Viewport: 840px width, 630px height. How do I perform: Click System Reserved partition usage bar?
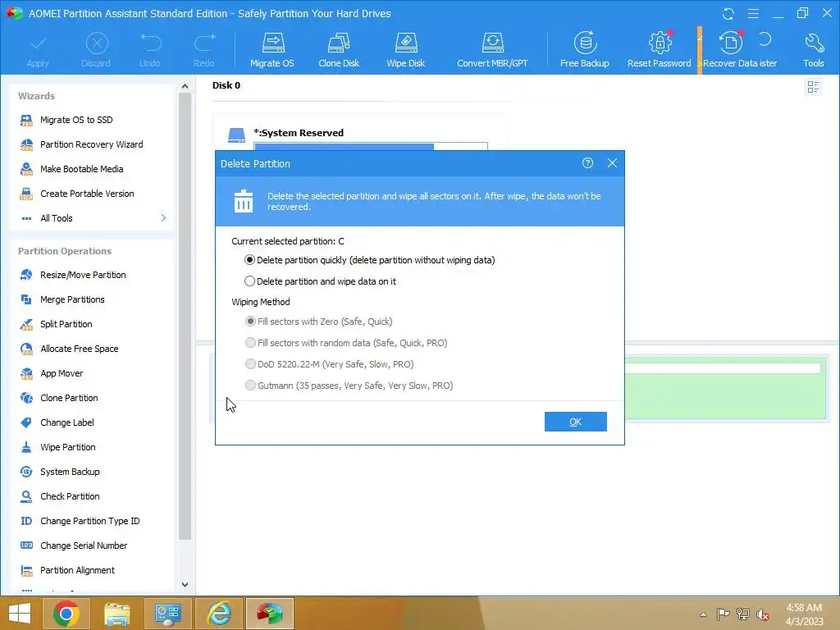[x=371, y=146]
